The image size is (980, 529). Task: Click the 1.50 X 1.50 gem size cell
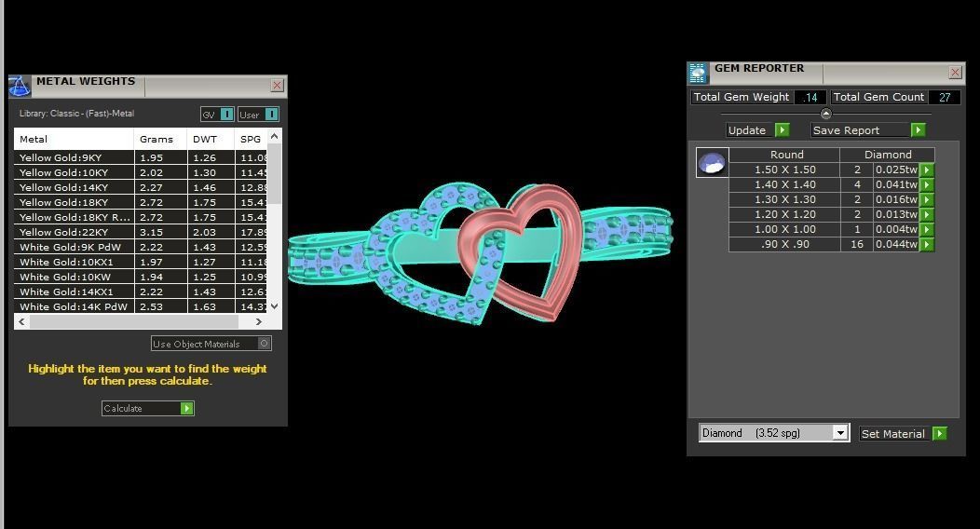pos(785,170)
